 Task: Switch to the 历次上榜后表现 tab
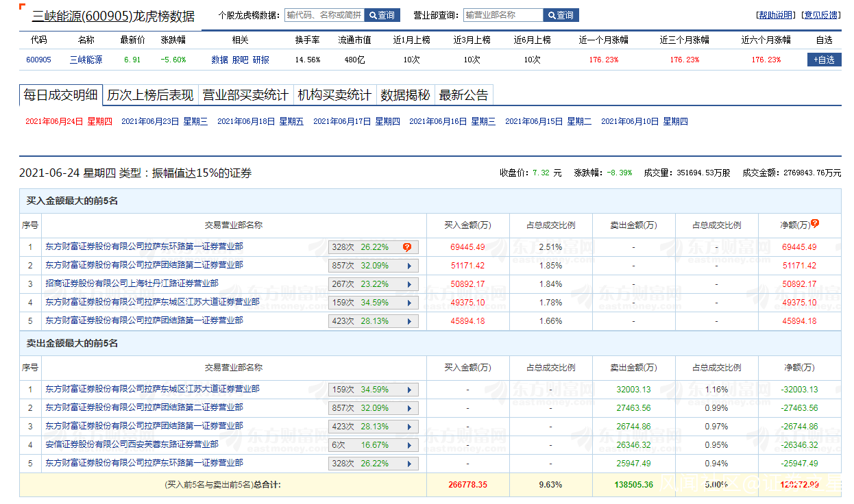pyautogui.click(x=150, y=95)
